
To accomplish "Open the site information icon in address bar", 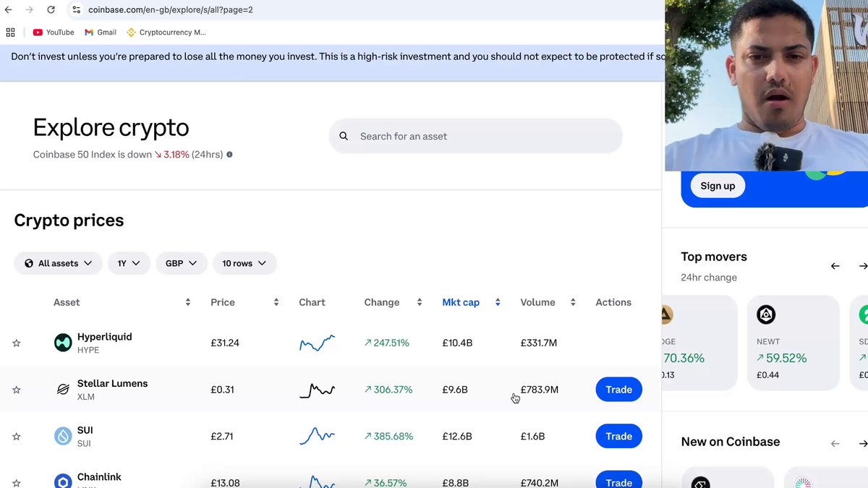I will [x=77, y=10].
